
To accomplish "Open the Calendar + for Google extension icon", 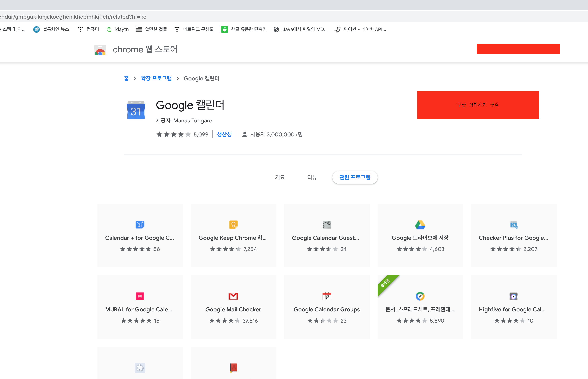I will tap(140, 224).
